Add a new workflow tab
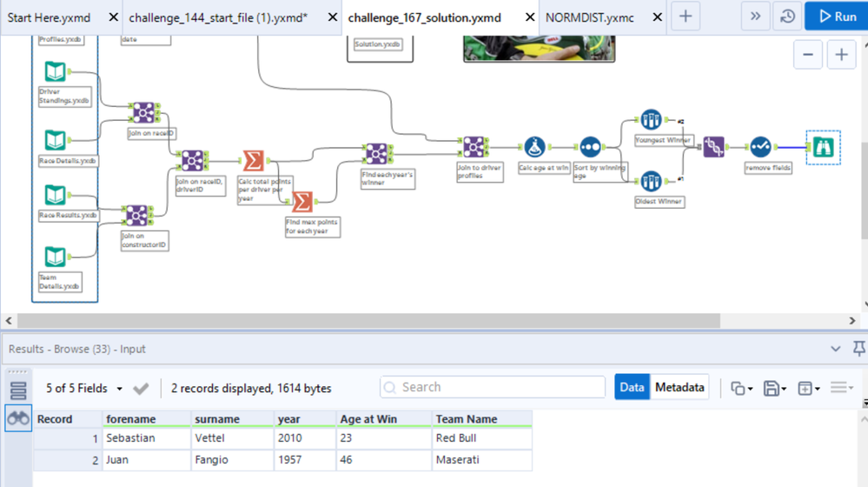Image resolution: width=868 pixels, height=487 pixels. pos(686,16)
